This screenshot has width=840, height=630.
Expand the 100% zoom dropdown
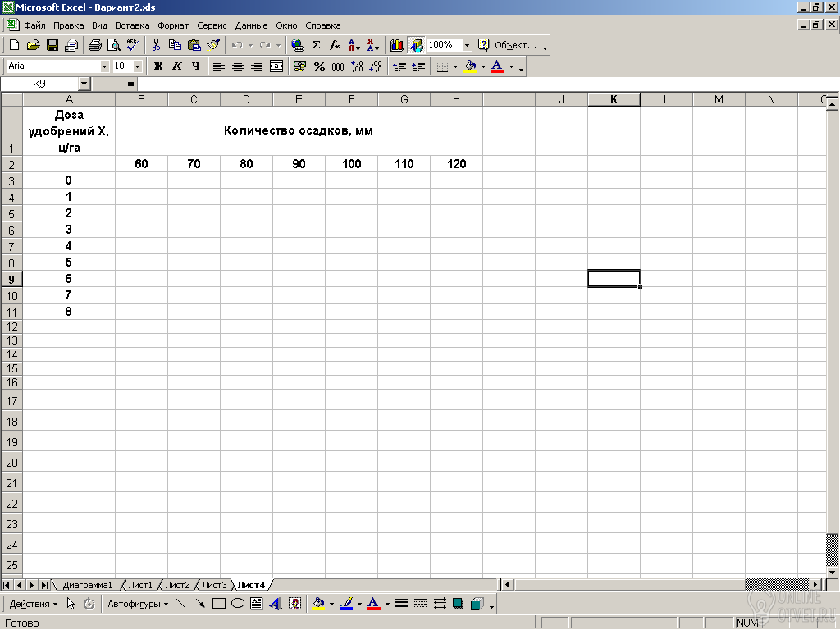click(467, 46)
